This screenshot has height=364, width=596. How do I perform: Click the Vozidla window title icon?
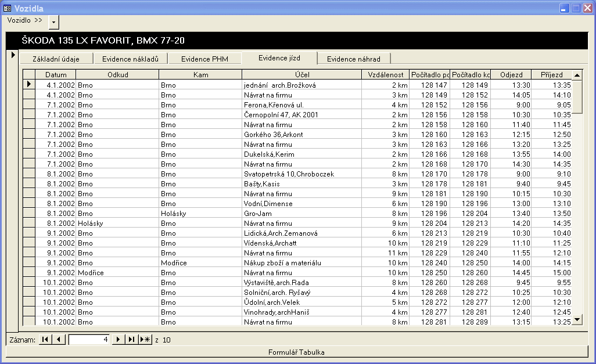click(7, 8)
